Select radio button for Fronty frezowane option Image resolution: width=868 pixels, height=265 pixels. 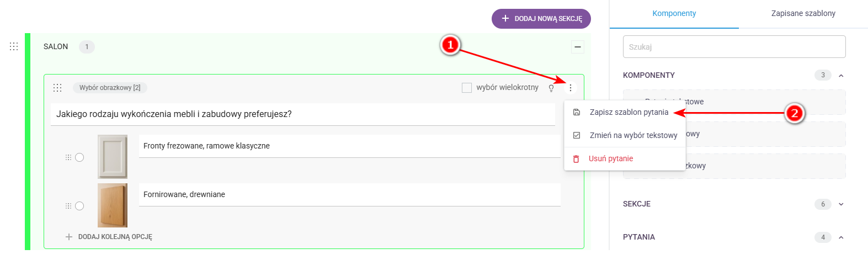(x=79, y=157)
